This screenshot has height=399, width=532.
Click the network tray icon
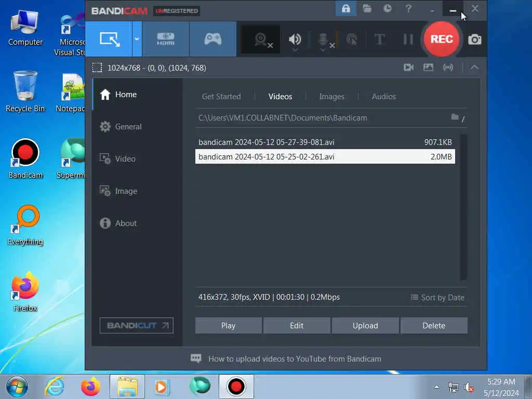(453, 387)
